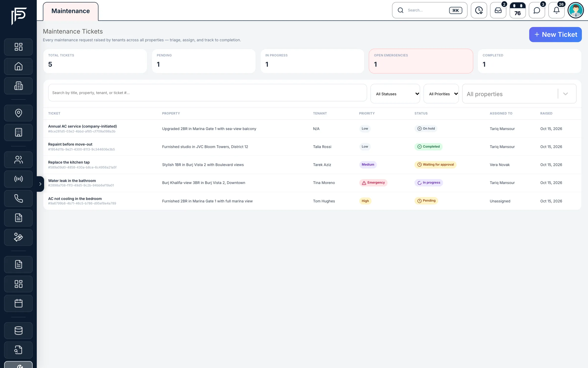Image resolution: width=588 pixels, height=368 pixels.
Task: Click the New Ticket button
Action: click(x=555, y=35)
